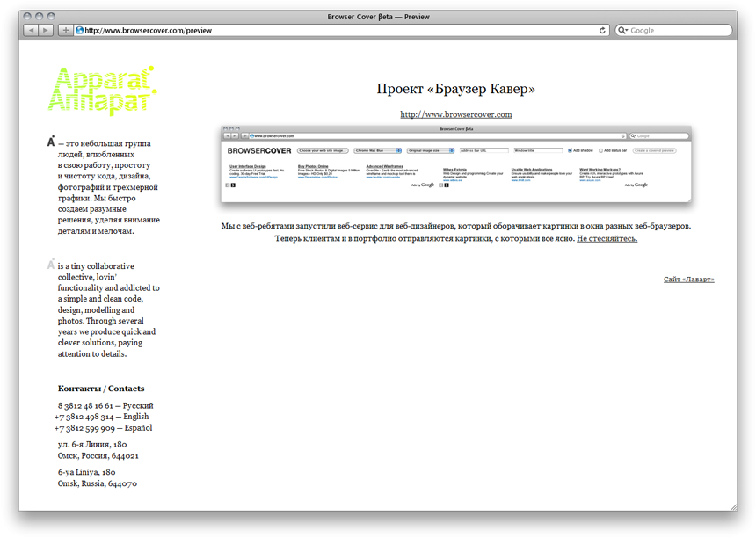Click Create a covered preview button
756x538 pixels.
(x=654, y=150)
